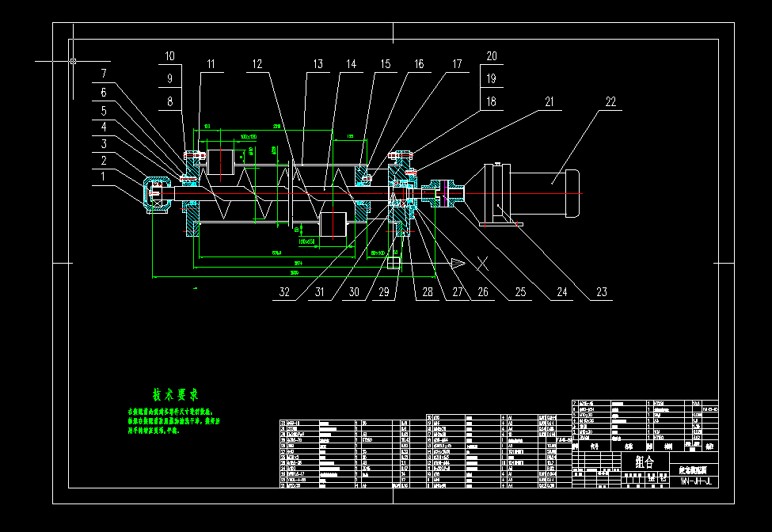Select balloon label 10 in stacked callouts

pos(170,56)
